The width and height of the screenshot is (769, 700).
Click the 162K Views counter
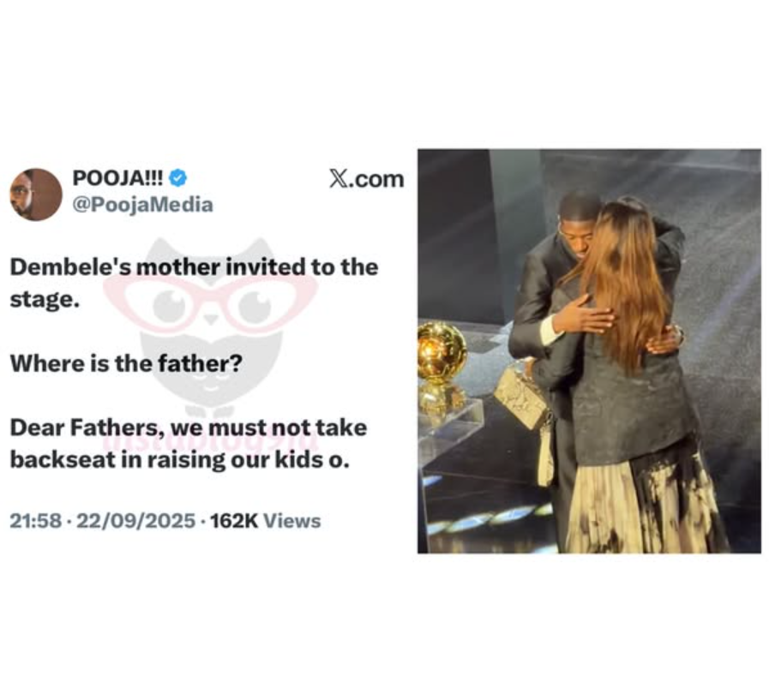pyautogui.click(x=265, y=521)
